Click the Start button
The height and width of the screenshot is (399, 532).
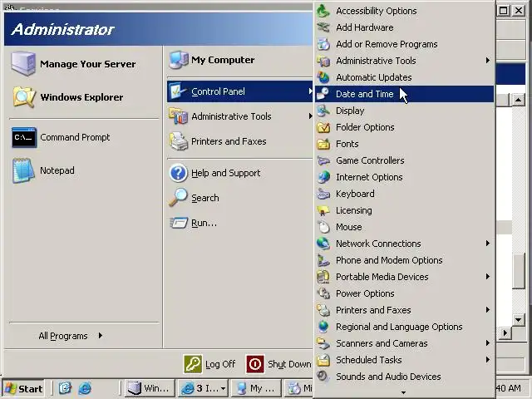(x=23, y=388)
